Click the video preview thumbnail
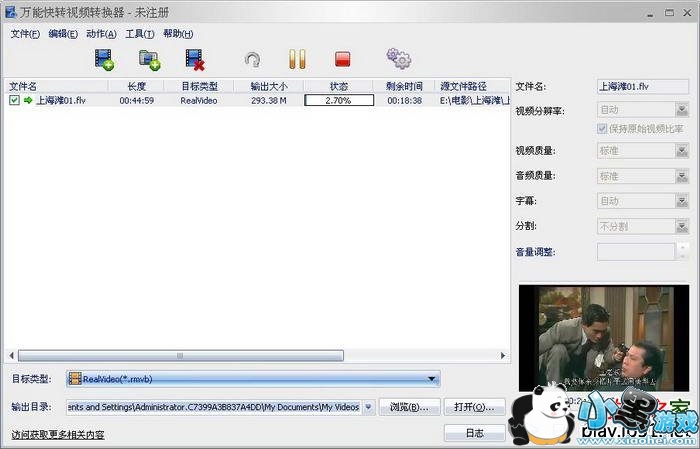This screenshot has width=700, height=449. (604, 338)
